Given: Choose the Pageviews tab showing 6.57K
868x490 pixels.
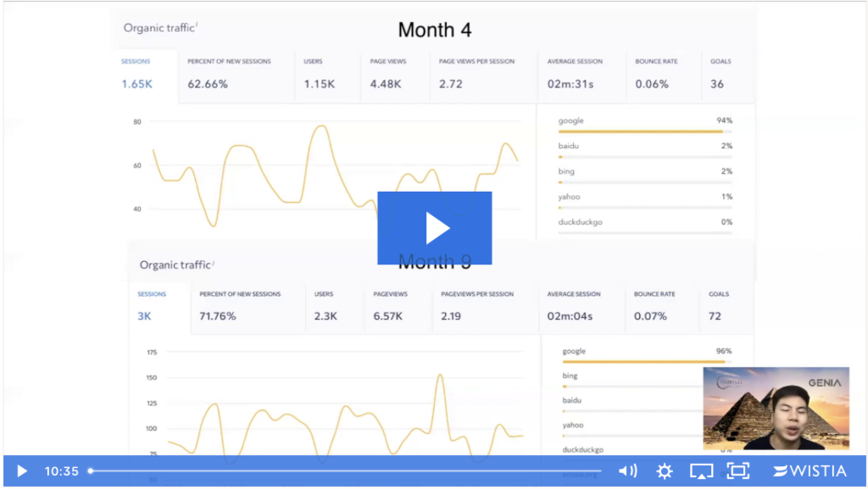Looking at the screenshot, I should click(x=397, y=307).
